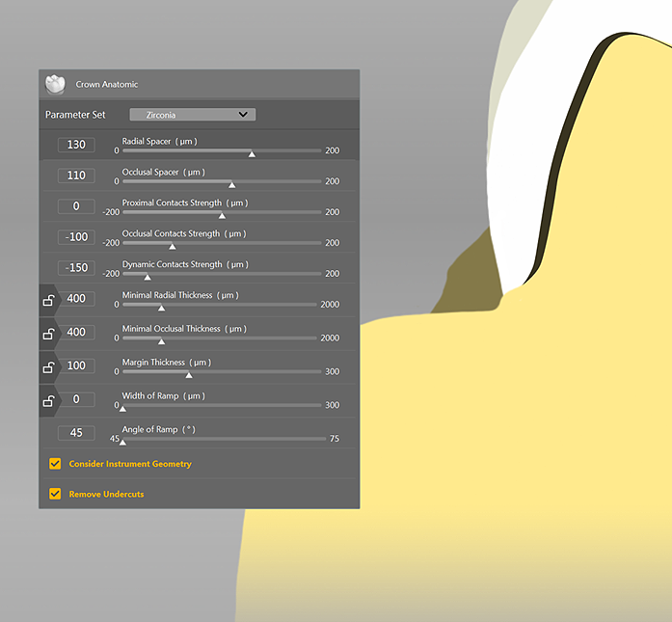Open the Parameter Set Zirconia dropdown
Image resolution: width=672 pixels, height=622 pixels.
(x=193, y=115)
